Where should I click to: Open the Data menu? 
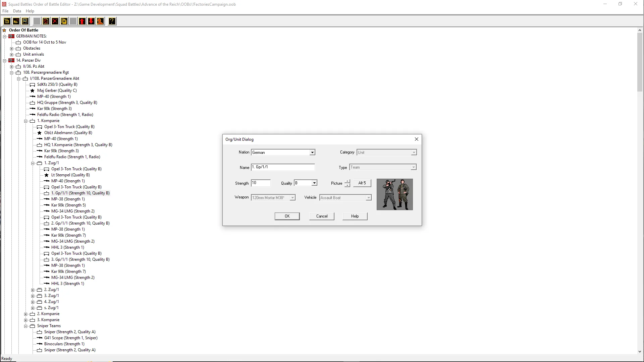coord(17,11)
